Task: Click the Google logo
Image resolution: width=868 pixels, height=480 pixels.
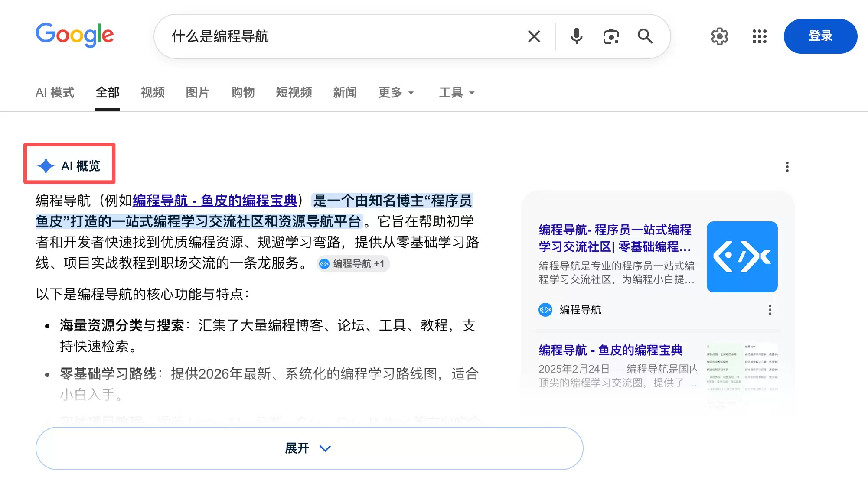Action: tap(75, 35)
